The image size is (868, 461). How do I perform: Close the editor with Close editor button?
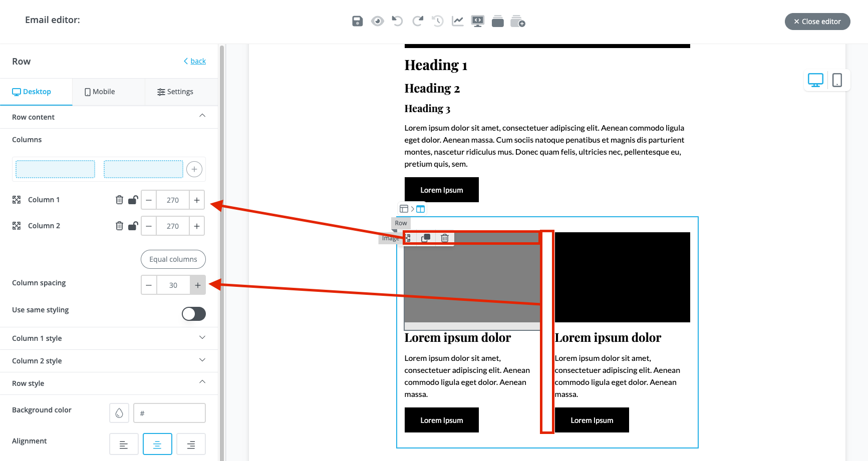coord(817,22)
